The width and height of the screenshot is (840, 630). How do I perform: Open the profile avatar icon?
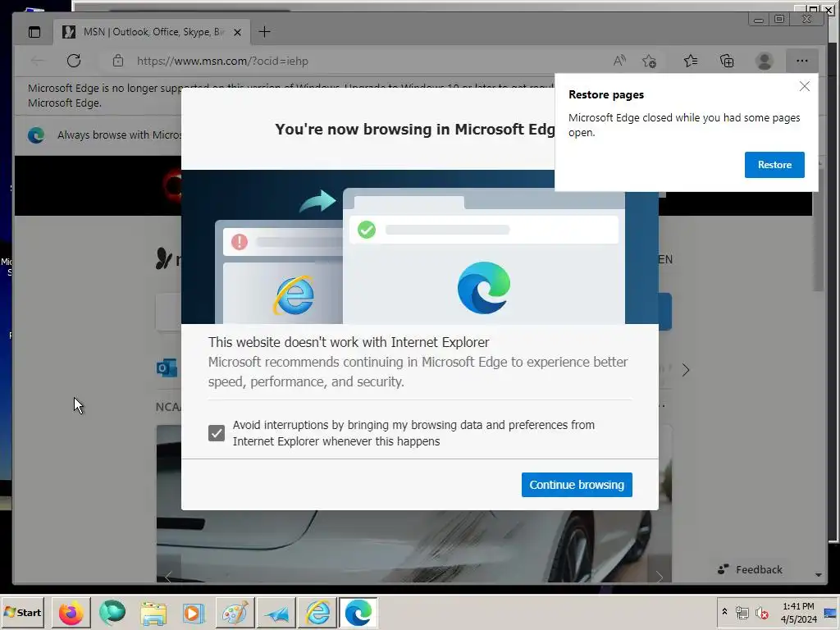click(x=764, y=61)
